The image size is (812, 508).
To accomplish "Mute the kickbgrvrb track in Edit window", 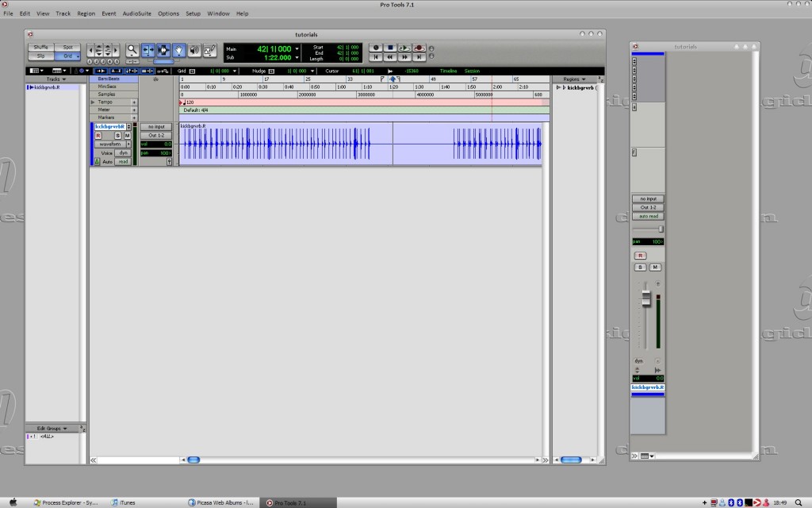I will coord(126,136).
